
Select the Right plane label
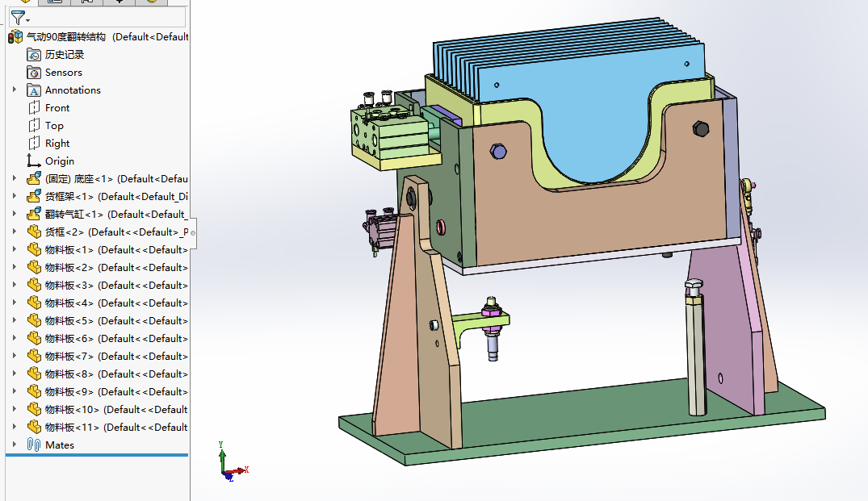click(57, 144)
